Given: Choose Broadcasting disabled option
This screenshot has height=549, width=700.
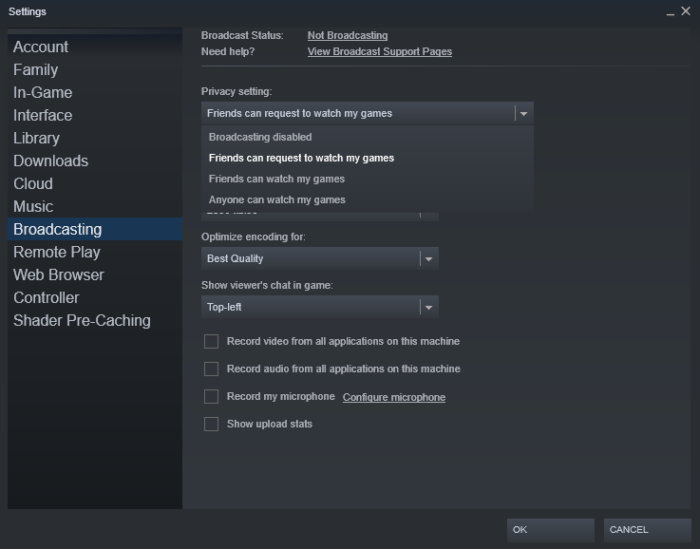Looking at the screenshot, I should pos(367,137).
